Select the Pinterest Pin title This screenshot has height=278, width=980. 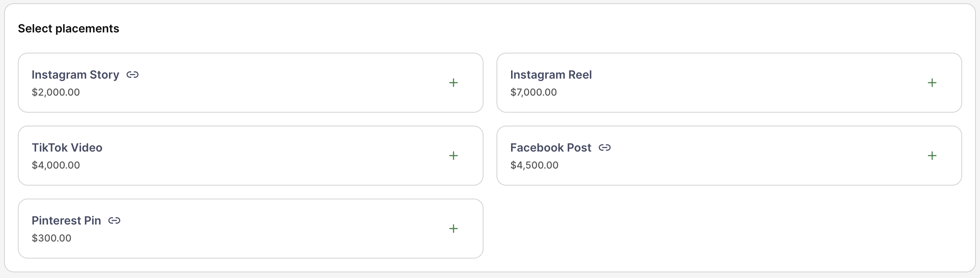coord(66,220)
